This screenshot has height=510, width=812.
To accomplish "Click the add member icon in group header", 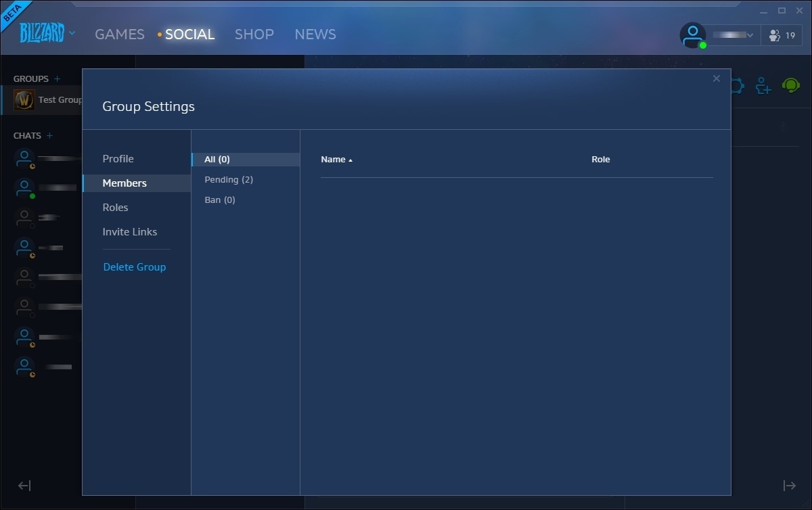I will click(763, 86).
